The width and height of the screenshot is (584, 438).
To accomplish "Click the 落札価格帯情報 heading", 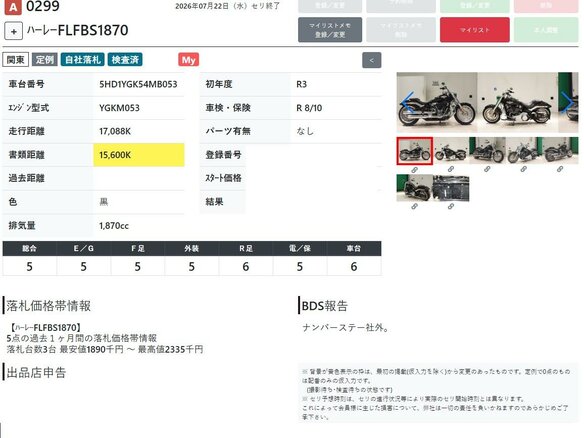I will [x=48, y=306].
